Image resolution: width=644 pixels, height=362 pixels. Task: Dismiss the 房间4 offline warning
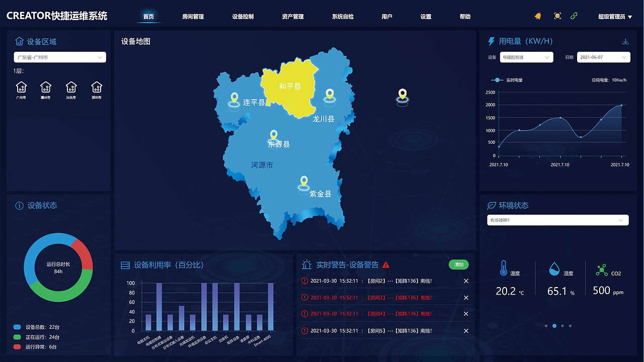(x=466, y=313)
